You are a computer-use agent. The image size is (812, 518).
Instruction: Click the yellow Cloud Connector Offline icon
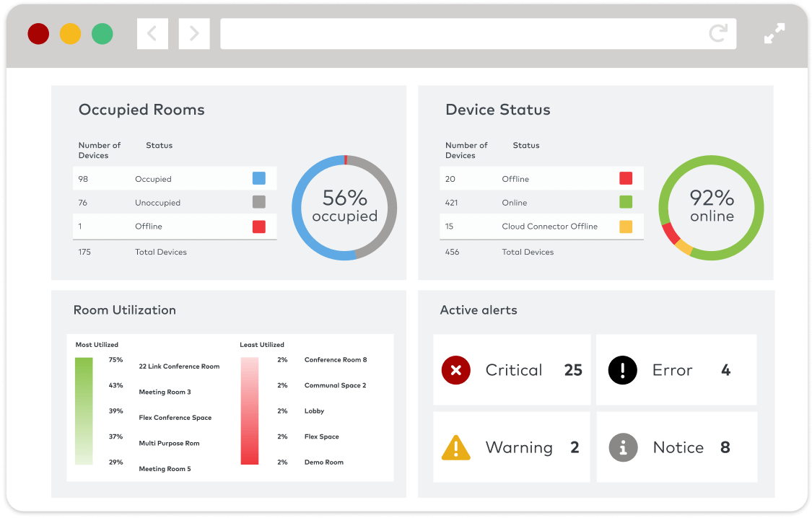pyautogui.click(x=624, y=226)
